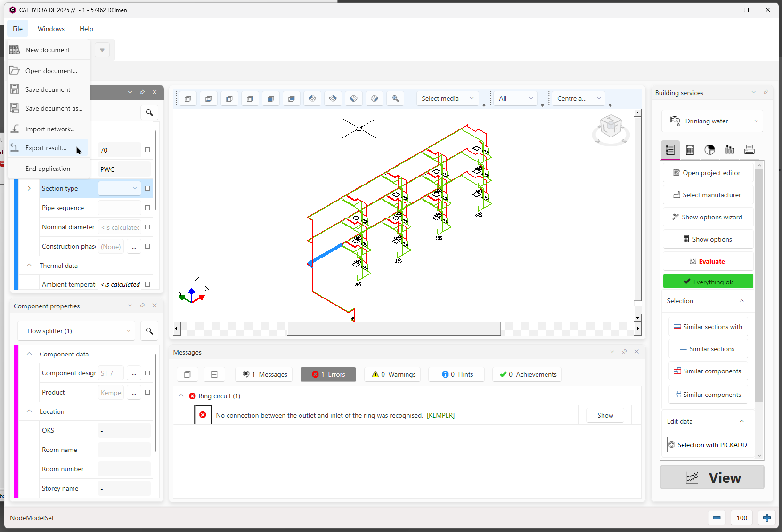782x532 pixels.
Task: Collapse the Thermal data section
Action: pos(29,266)
